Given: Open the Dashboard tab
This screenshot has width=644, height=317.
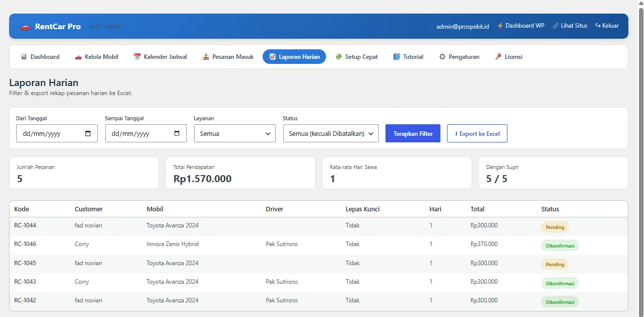Looking at the screenshot, I should click(x=40, y=57).
